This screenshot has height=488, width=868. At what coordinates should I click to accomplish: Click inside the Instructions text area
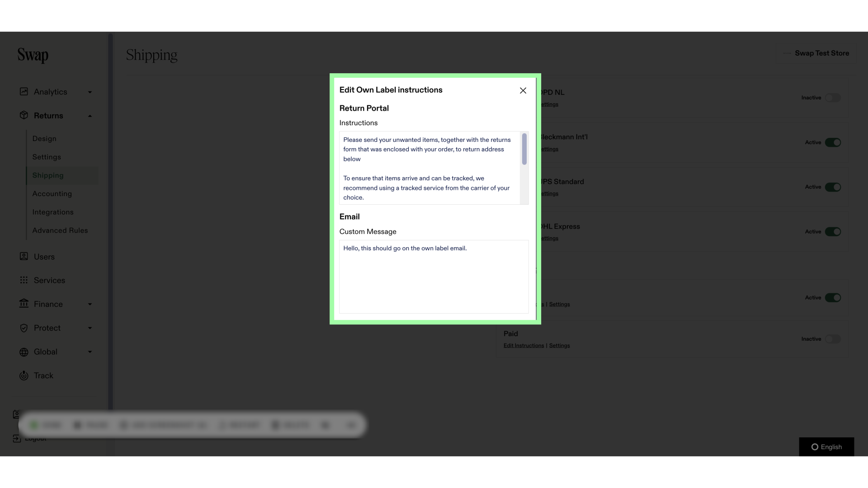pos(429,168)
